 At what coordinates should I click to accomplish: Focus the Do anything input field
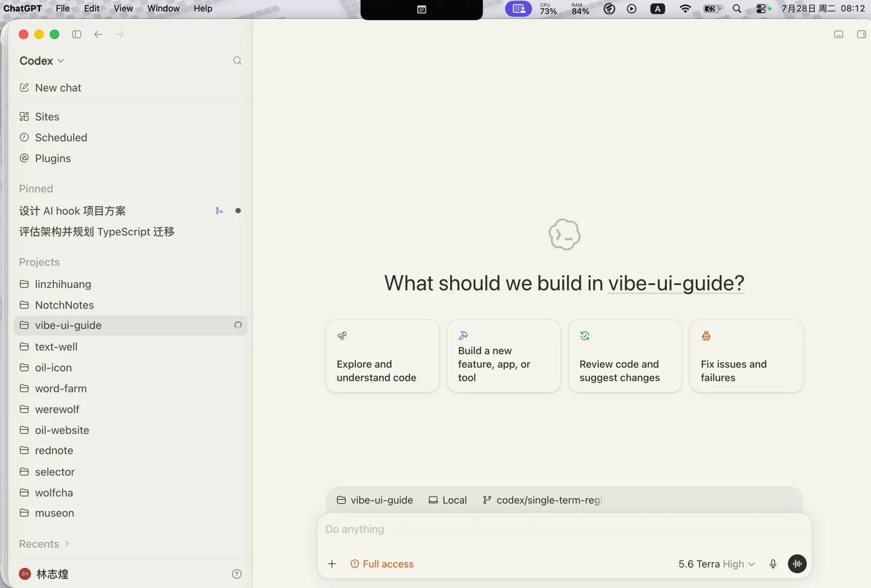click(564, 529)
